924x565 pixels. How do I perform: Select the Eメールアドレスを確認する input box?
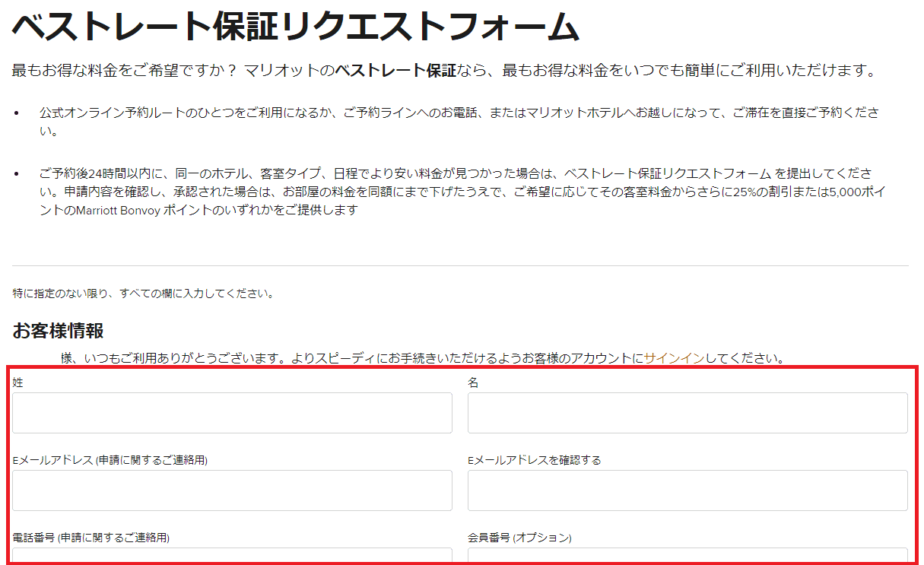coord(687,490)
